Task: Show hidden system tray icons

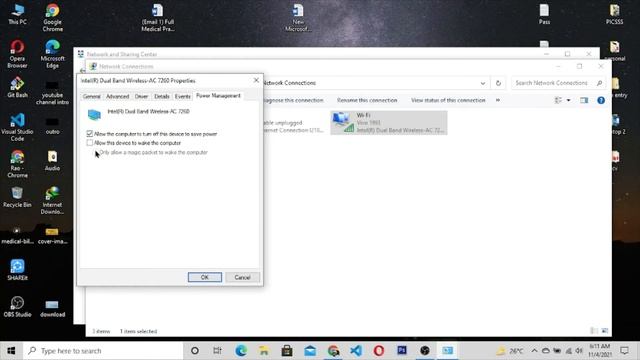Action: 534,351
